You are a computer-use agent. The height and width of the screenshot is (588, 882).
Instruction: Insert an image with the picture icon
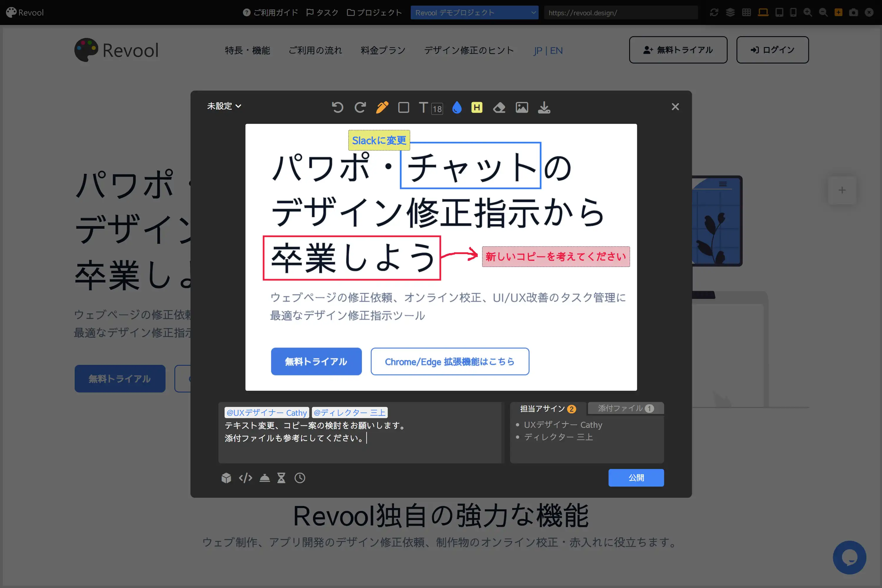tap(522, 108)
